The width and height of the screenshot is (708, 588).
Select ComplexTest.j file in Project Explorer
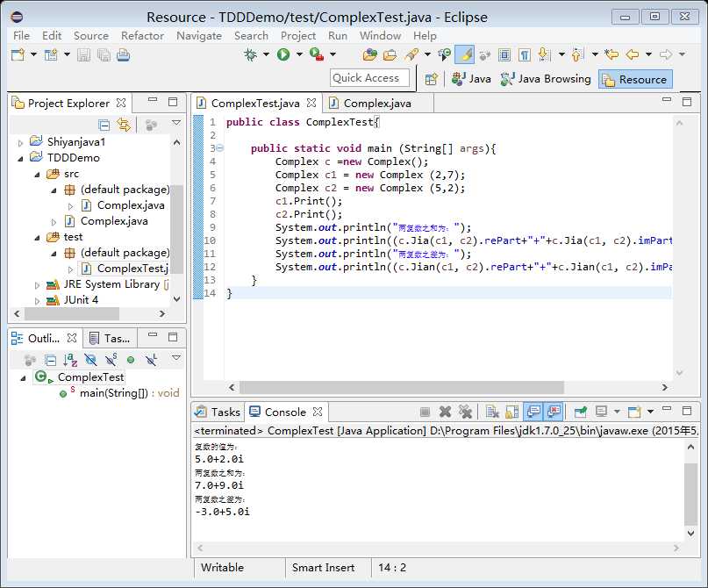125,269
